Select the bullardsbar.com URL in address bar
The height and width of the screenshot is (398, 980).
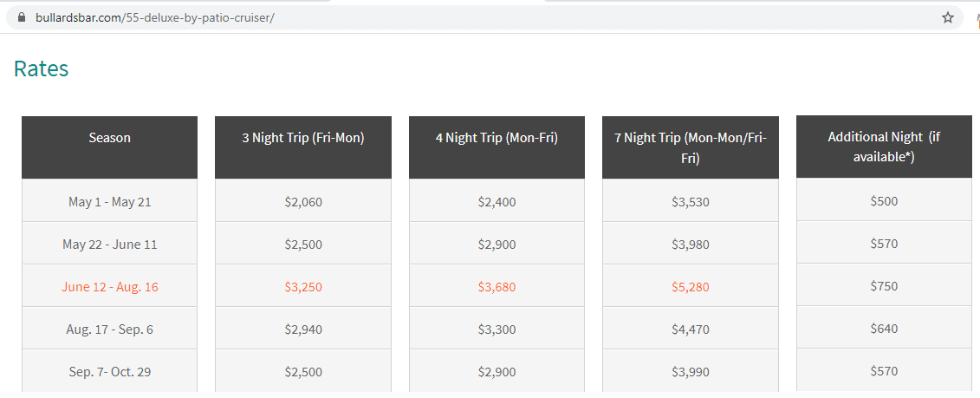pos(153,17)
